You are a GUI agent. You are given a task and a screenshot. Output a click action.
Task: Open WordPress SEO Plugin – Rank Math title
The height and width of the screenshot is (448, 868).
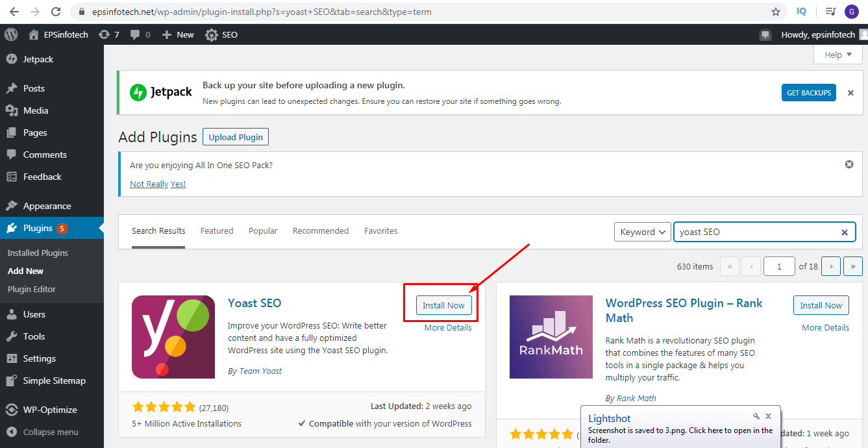684,310
